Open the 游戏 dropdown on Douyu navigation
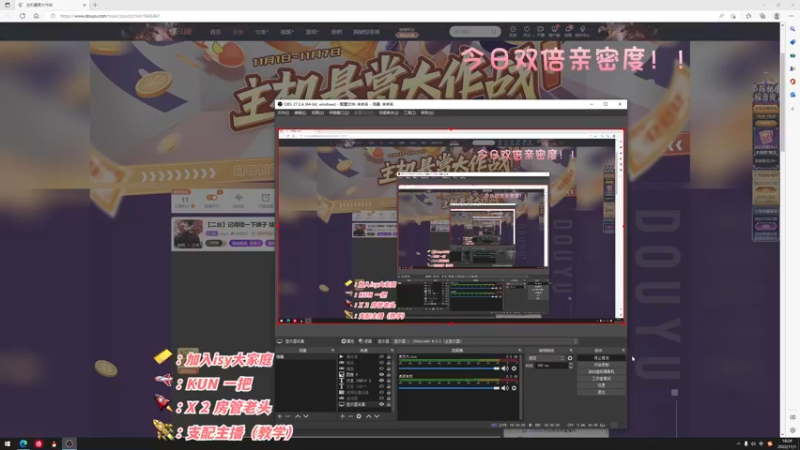 pos(312,32)
